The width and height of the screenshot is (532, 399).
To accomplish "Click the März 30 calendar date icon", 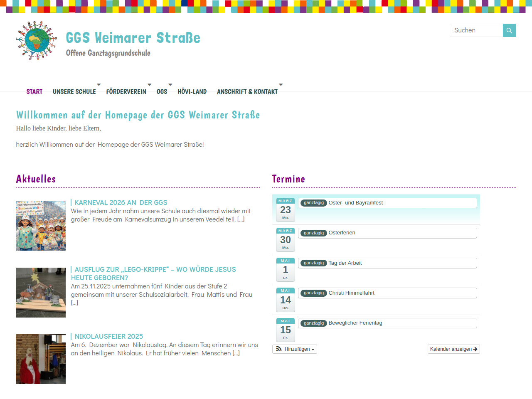I will pos(285,240).
